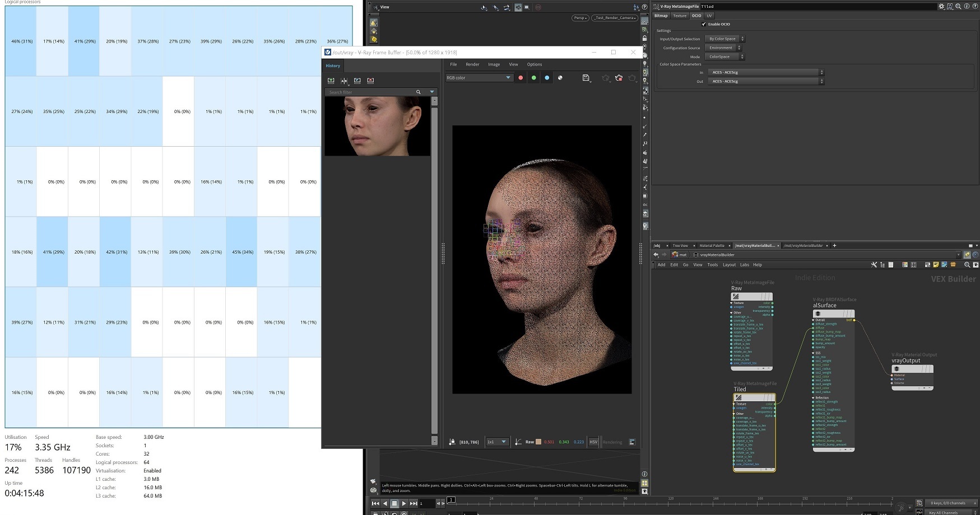Click the parameter gear settings icon
Image resolution: width=980 pixels, height=515 pixels.
point(941,6)
